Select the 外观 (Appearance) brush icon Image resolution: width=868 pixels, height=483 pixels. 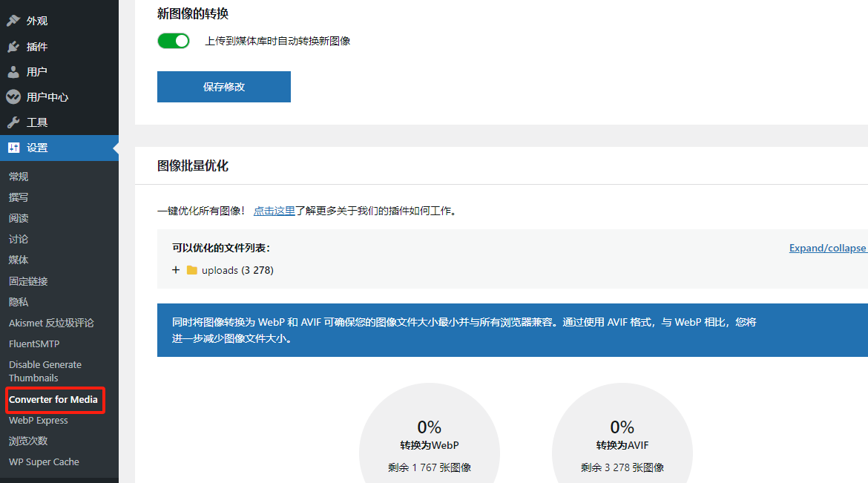[x=14, y=20]
